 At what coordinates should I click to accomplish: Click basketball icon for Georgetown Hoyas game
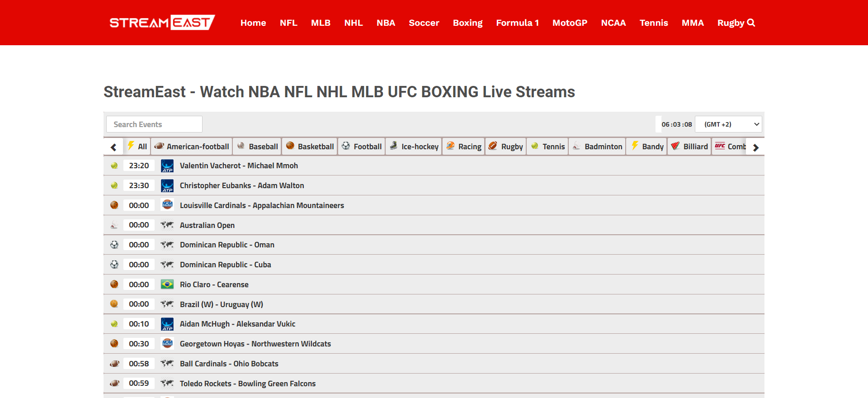tap(114, 344)
